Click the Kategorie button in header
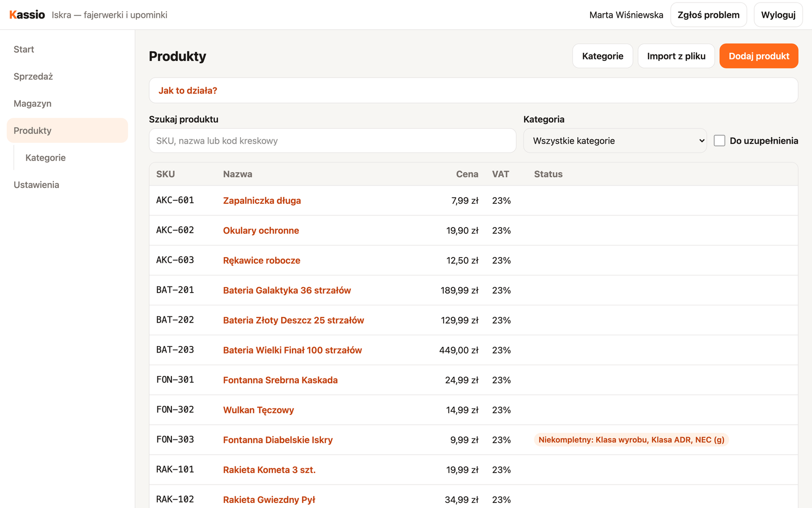The height and width of the screenshot is (508, 812). 602,56
